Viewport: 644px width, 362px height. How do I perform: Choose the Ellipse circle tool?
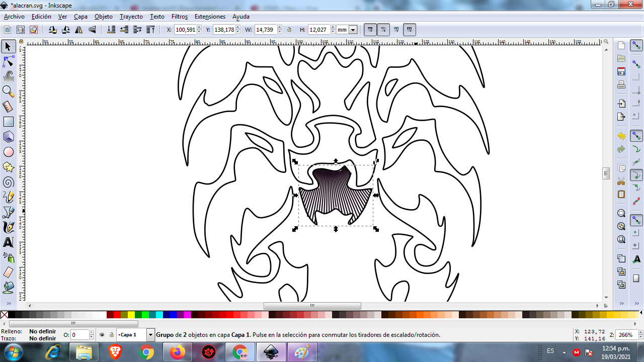coord(8,152)
